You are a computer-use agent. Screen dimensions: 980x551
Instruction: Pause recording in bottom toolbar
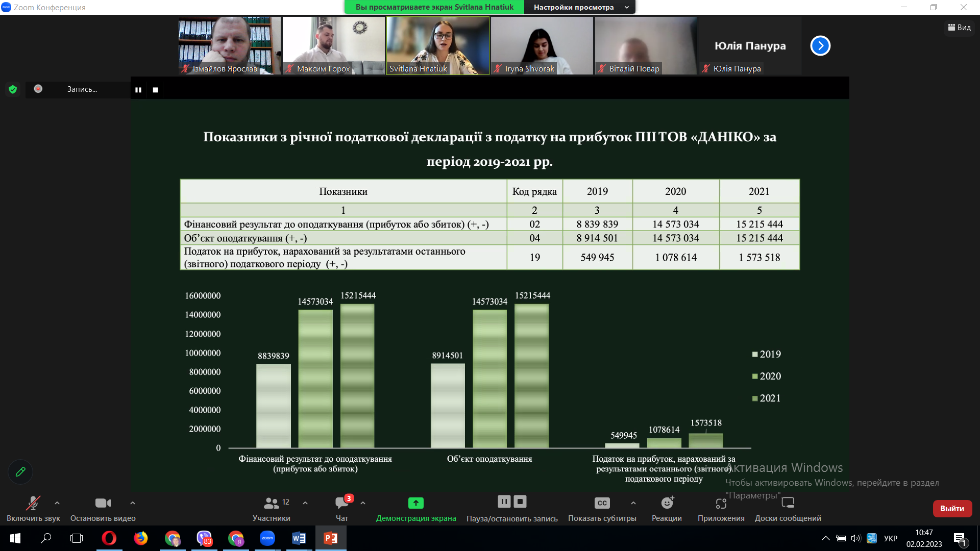tap(504, 502)
